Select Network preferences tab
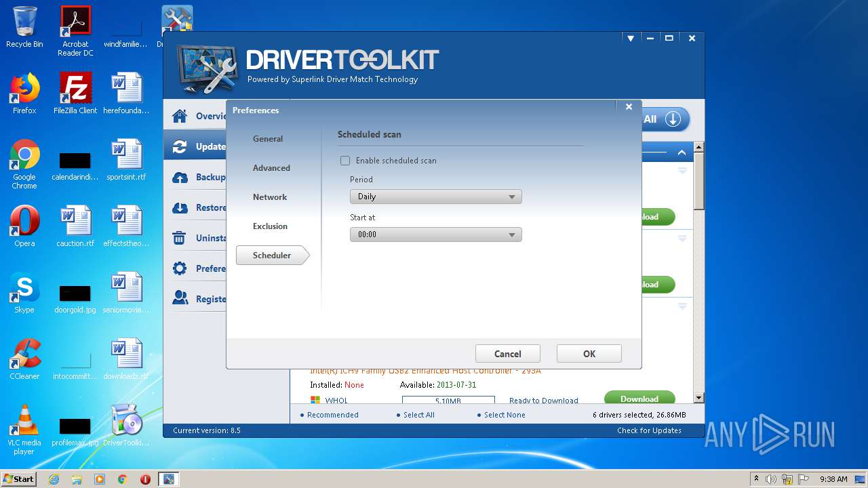This screenshot has height=488, width=868. (270, 197)
